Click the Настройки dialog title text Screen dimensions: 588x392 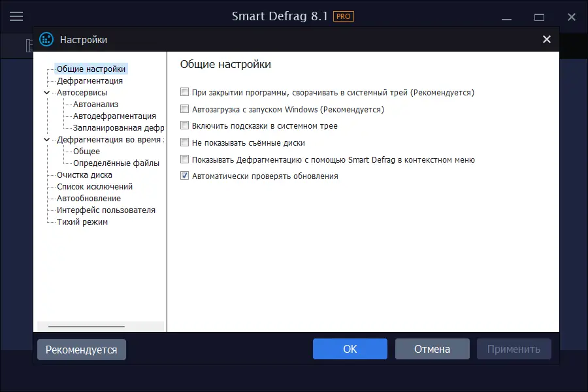pos(84,40)
